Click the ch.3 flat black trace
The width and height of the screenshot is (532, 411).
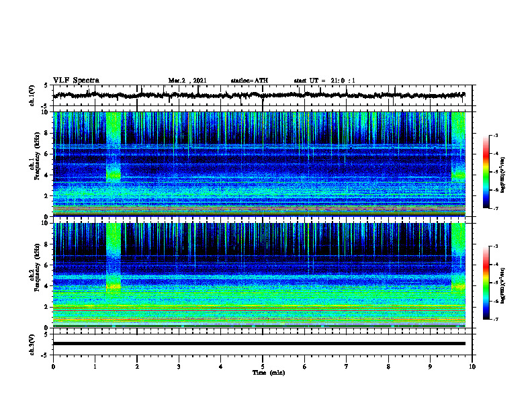click(259, 344)
